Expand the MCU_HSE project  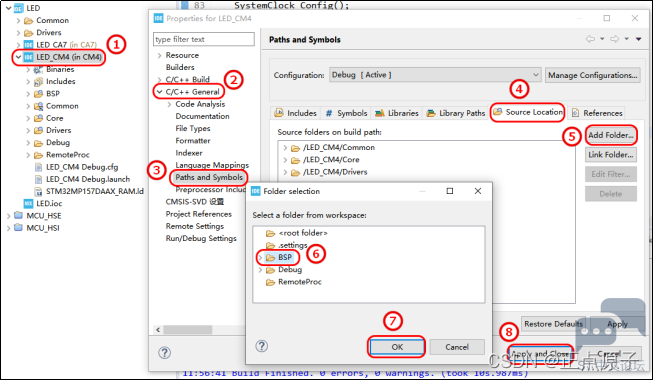(x=8, y=216)
